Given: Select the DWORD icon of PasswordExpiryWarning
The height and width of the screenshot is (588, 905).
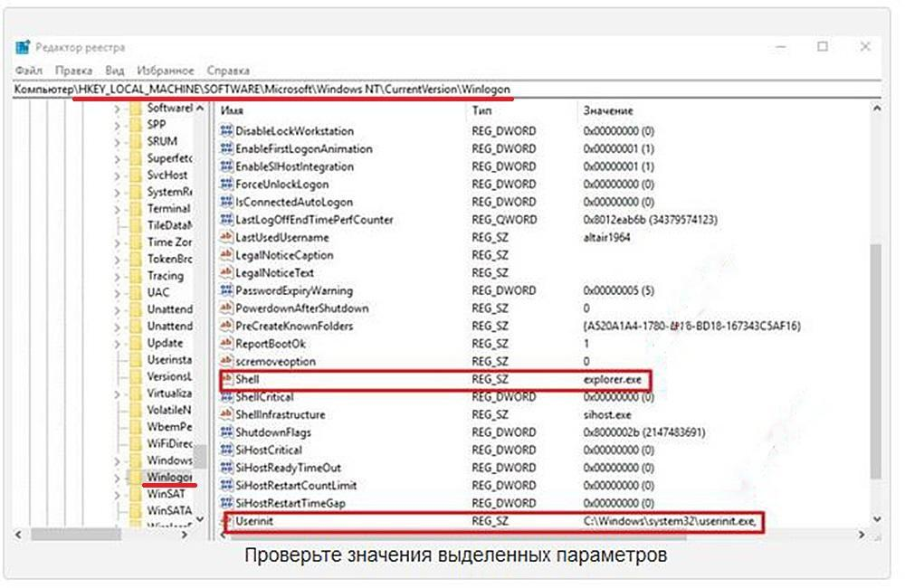Looking at the screenshot, I should tap(226, 290).
